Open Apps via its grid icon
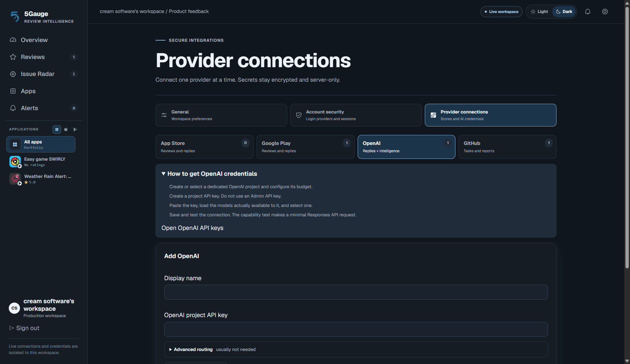This screenshot has width=630, height=364. [x=13, y=91]
